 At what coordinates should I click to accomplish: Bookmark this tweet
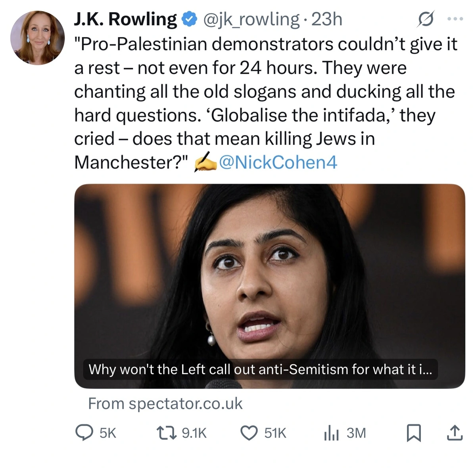click(414, 433)
